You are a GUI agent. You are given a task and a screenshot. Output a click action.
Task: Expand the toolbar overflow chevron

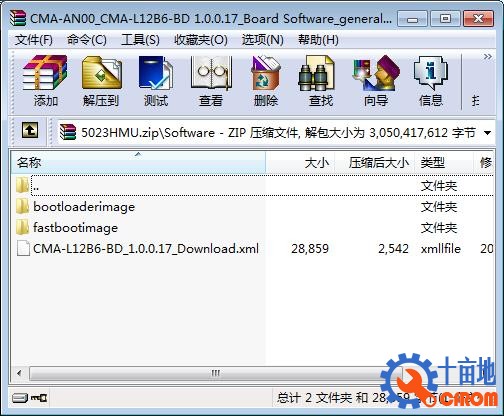coord(487,57)
